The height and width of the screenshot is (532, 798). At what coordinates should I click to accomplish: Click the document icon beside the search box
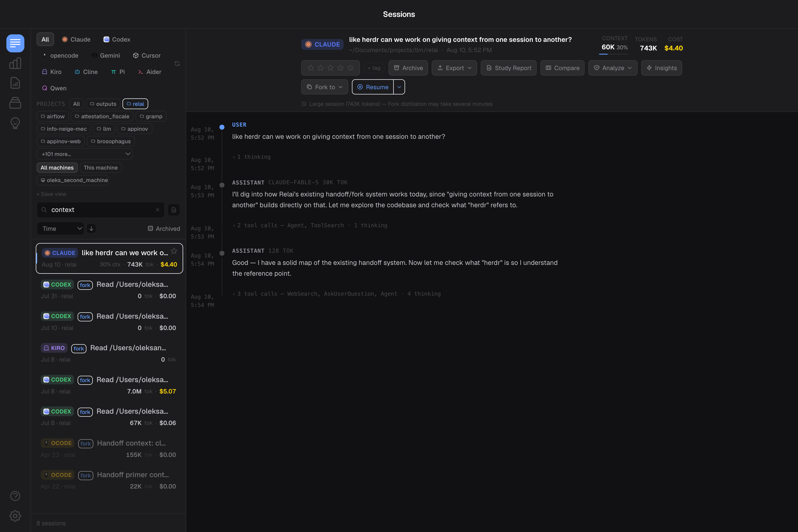pyautogui.click(x=174, y=210)
